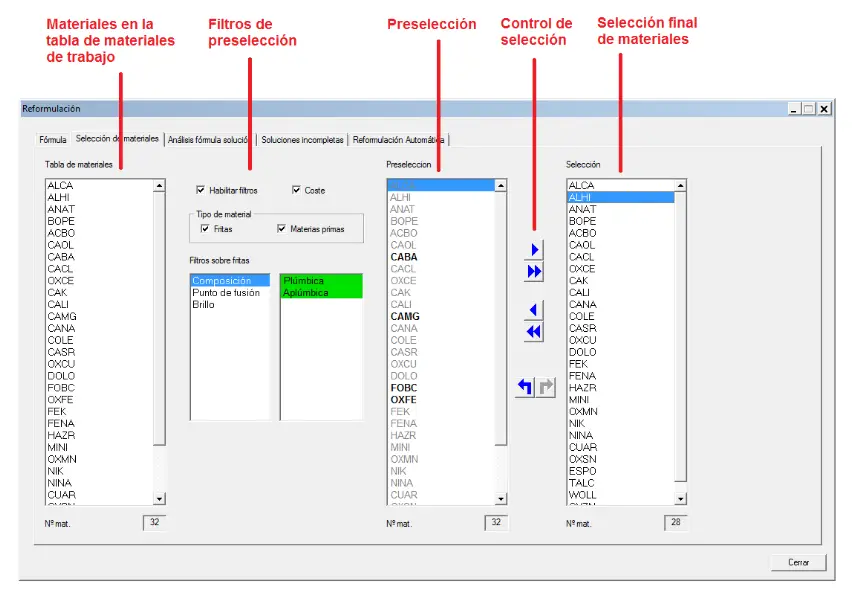Switch to the Fórmula tab
The width and height of the screenshot is (854, 595).
click(x=52, y=140)
